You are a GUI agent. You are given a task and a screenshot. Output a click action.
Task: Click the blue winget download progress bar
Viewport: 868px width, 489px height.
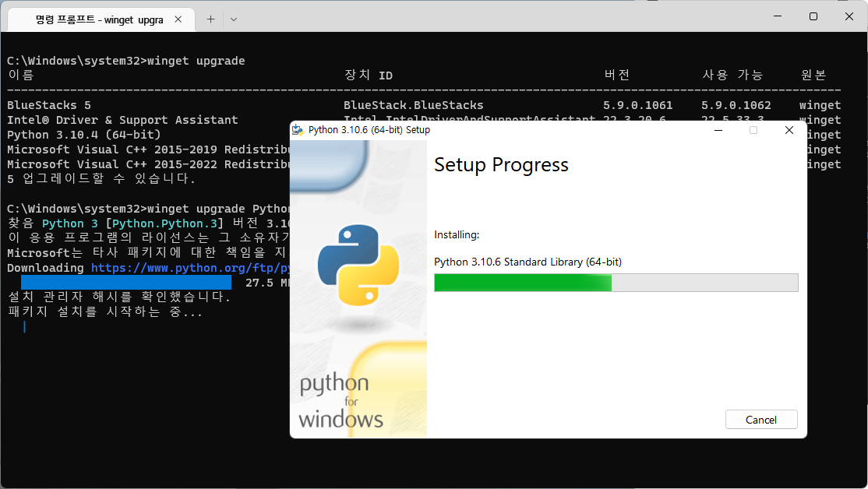coord(125,283)
